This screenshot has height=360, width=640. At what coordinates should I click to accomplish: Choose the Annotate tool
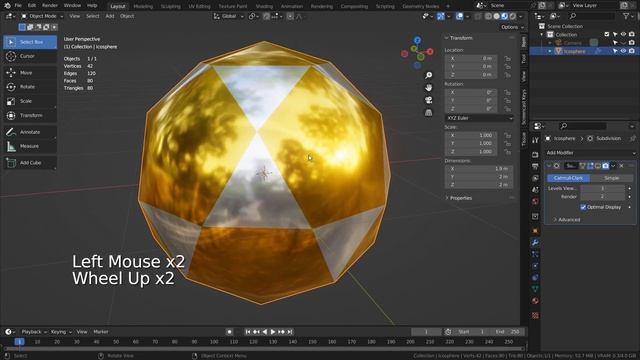30,132
